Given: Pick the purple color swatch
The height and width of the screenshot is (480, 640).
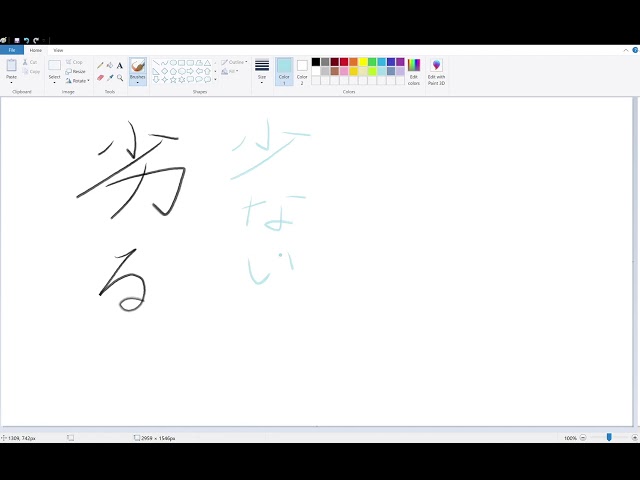Looking at the screenshot, I should (x=400, y=62).
